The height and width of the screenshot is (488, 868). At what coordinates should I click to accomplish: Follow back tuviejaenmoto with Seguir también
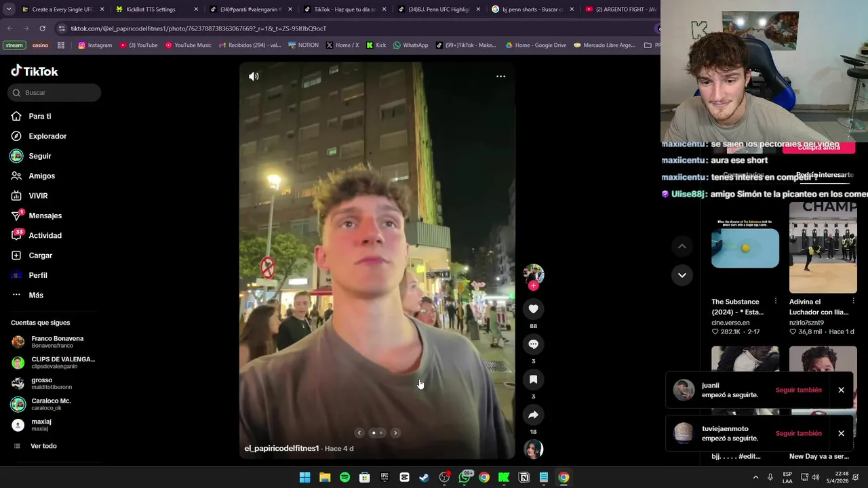point(798,434)
